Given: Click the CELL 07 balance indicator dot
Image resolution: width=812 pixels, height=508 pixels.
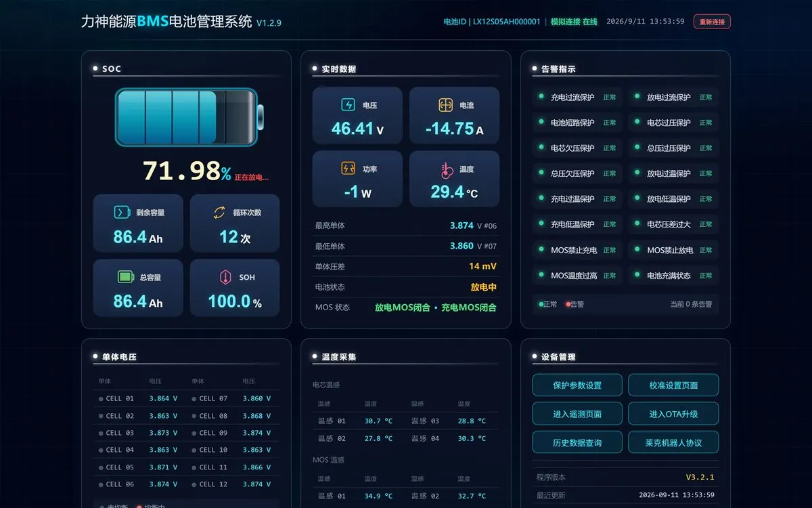Looking at the screenshot, I should (194, 399).
